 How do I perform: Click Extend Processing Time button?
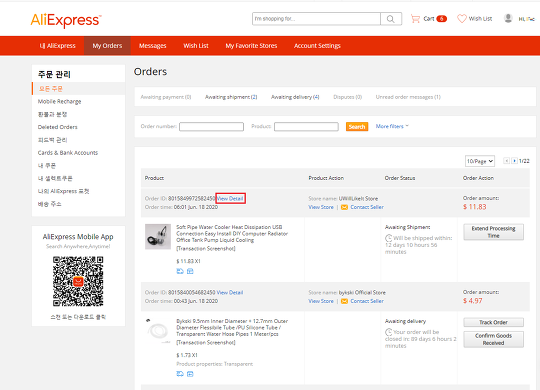(x=494, y=232)
